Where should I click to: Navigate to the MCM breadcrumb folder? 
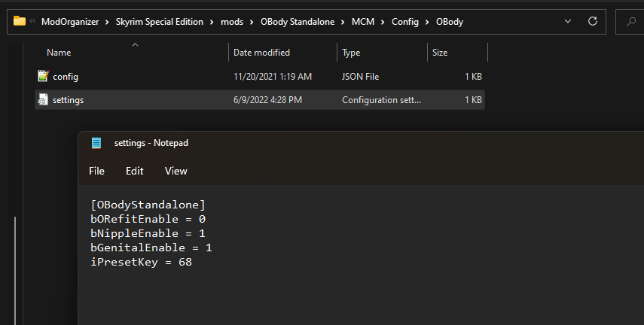(363, 22)
